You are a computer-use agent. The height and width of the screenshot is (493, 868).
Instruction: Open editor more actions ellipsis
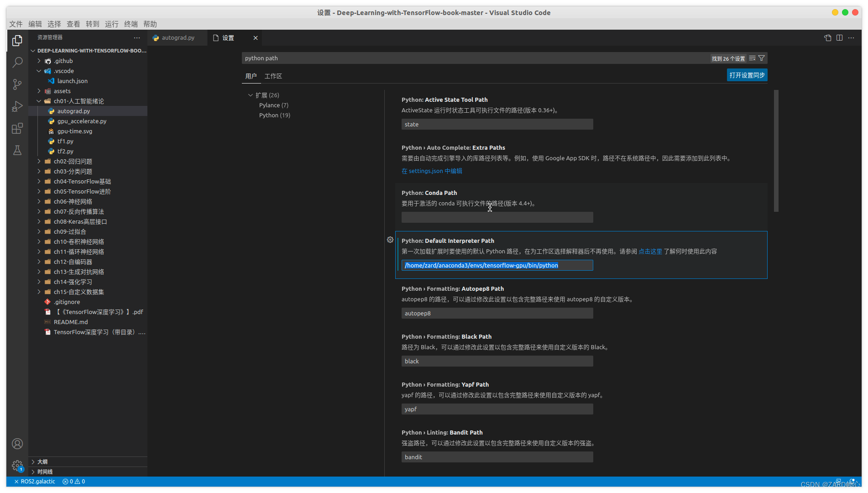click(851, 38)
